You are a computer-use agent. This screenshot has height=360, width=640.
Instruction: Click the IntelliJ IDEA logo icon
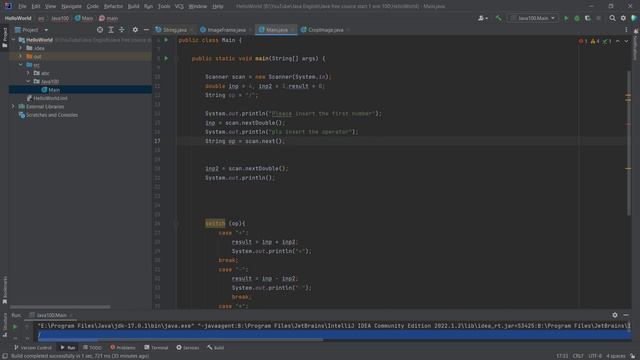8,6
